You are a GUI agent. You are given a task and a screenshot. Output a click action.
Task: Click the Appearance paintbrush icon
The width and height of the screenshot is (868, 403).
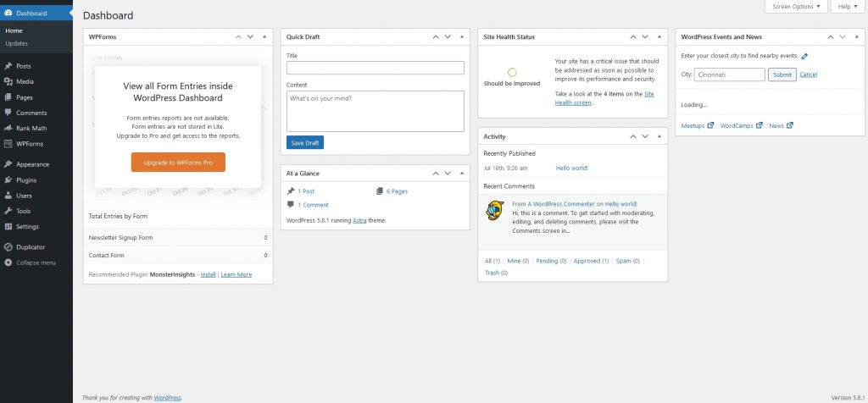click(8, 164)
